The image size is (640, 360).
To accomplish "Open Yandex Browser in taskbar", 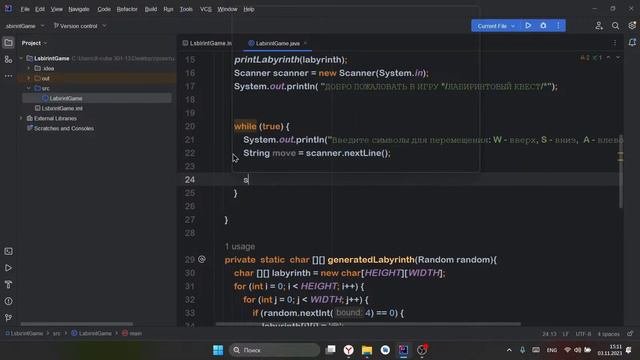I will pos(349,350).
